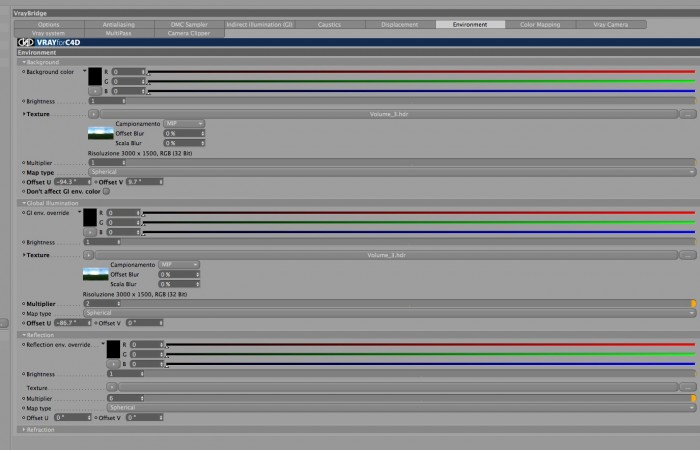Switch to the Caustics tab
The width and height of the screenshot is (700, 450).
pos(329,25)
